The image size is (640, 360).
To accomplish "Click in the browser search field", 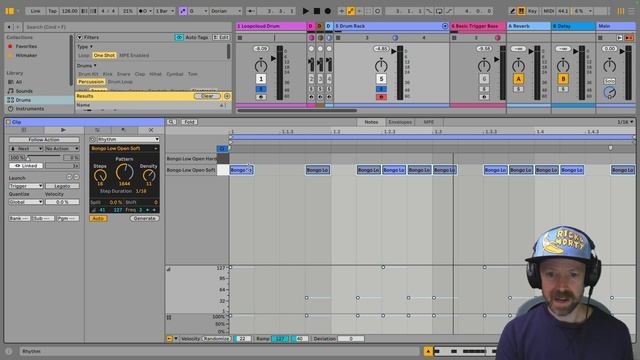I will coord(126,27).
